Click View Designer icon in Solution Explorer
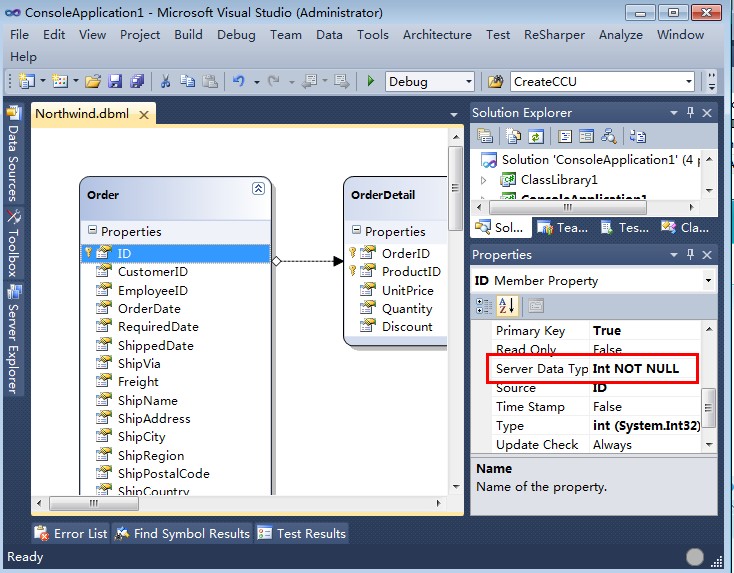734x573 pixels. pos(586,136)
